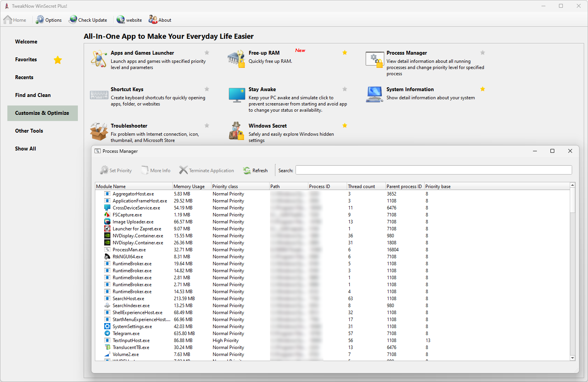
Task: Click Check Update in the toolbar
Action: coord(88,20)
